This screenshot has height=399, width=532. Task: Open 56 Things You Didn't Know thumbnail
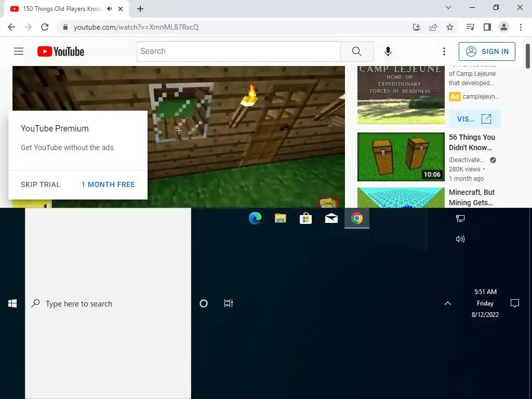coord(401,157)
